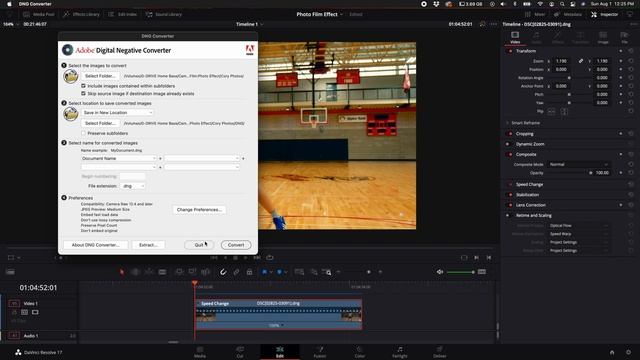Open the Mixer panel
The width and height of the screenshot is (640, 360).
tap(535, 14)
